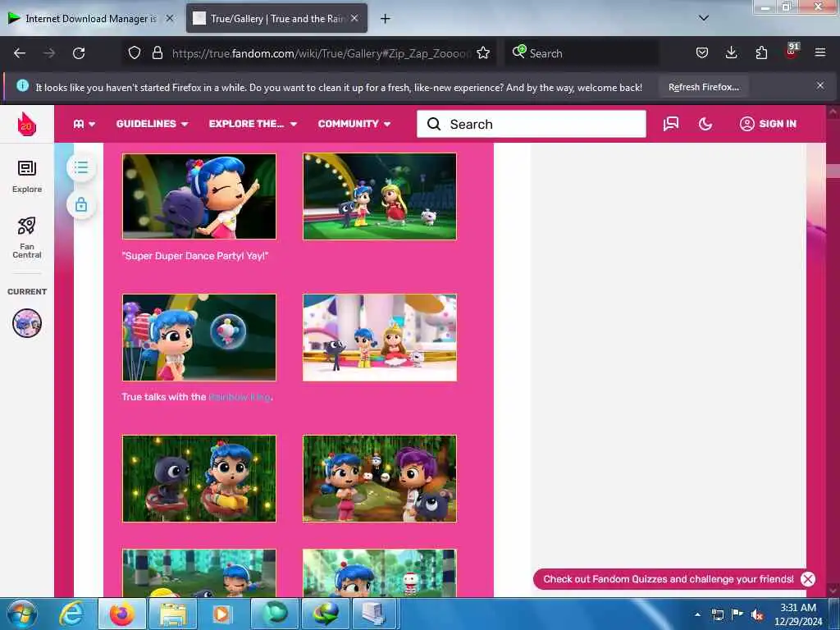
Task: Open the tracking protection shield icon
Action: pyautogui.click(x=135, y=53)
